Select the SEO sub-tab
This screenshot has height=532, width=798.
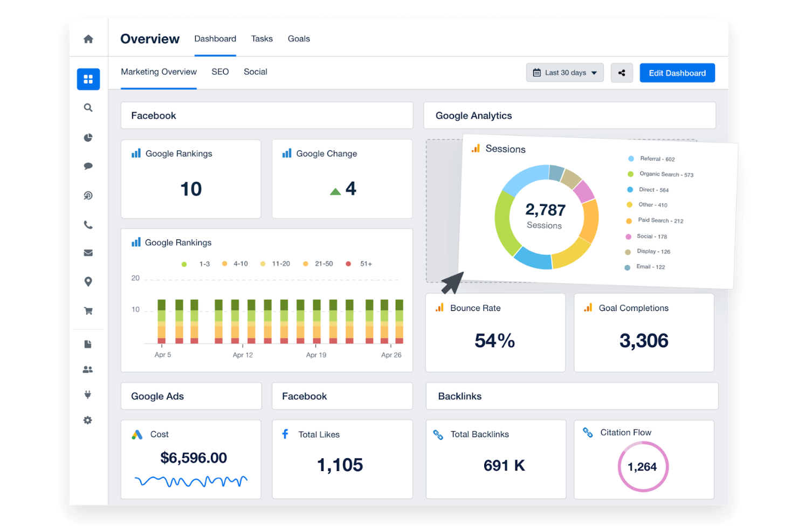(220, 72)
